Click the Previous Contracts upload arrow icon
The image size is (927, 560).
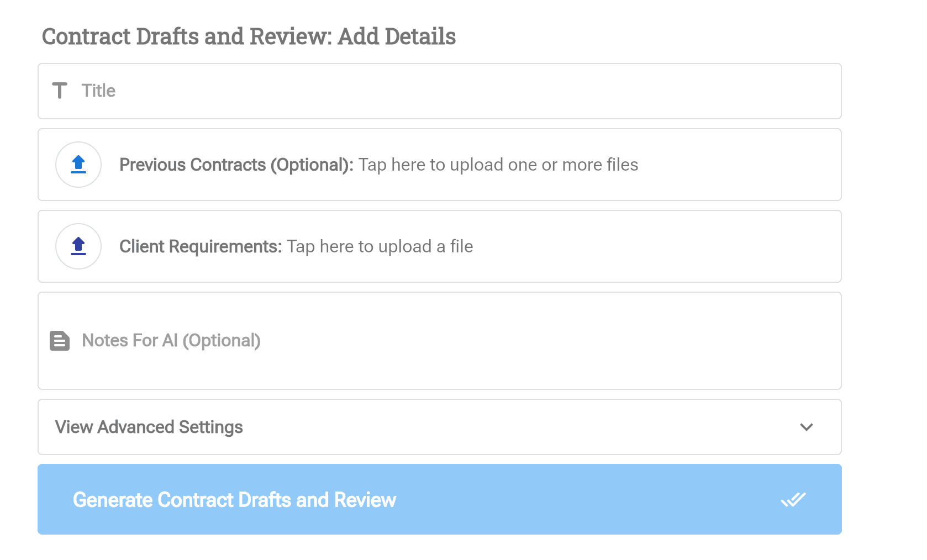coord(78,164)
